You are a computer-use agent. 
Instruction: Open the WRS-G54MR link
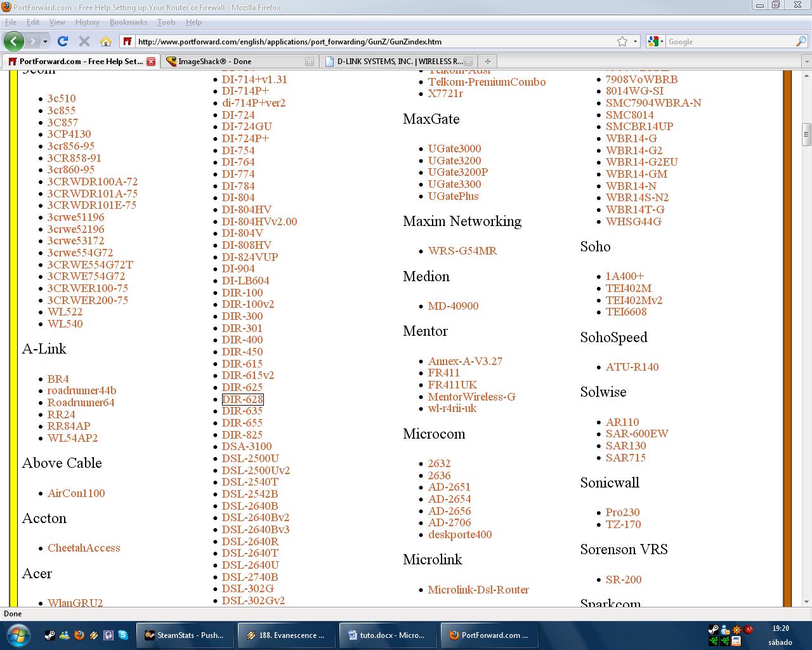(462, 251)
